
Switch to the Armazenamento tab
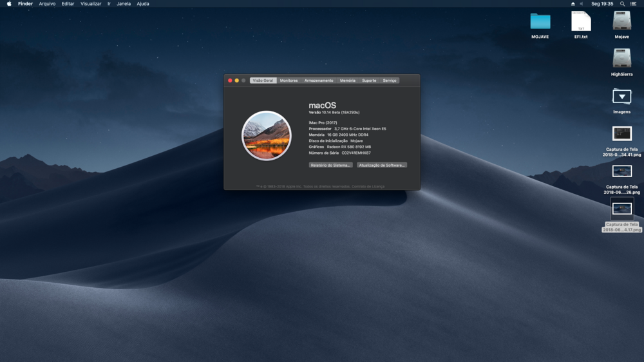point(319,81)
